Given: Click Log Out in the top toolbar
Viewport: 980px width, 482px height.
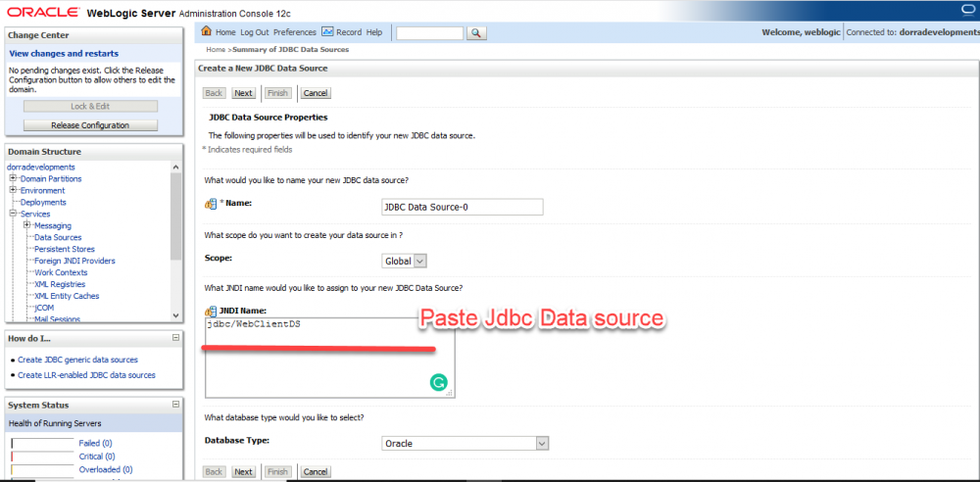Looking at the screenshot, I should click(x=255, y=32).
